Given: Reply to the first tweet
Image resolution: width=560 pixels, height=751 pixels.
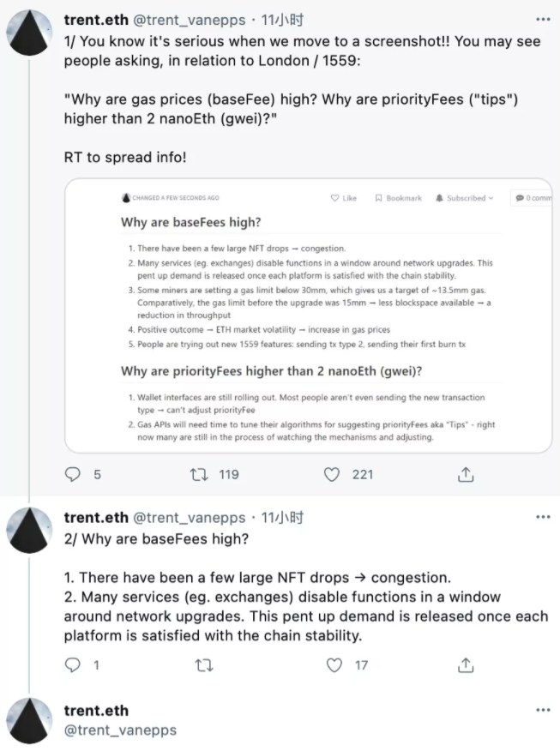Looking at the screenshot, I should pos(74,473).
